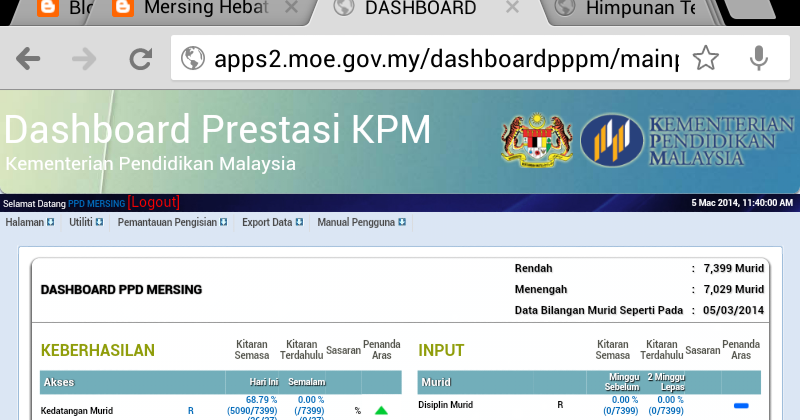Go back using the browser back arrow
This screenshot has height=420, width=800.
(x=28, y=58)
